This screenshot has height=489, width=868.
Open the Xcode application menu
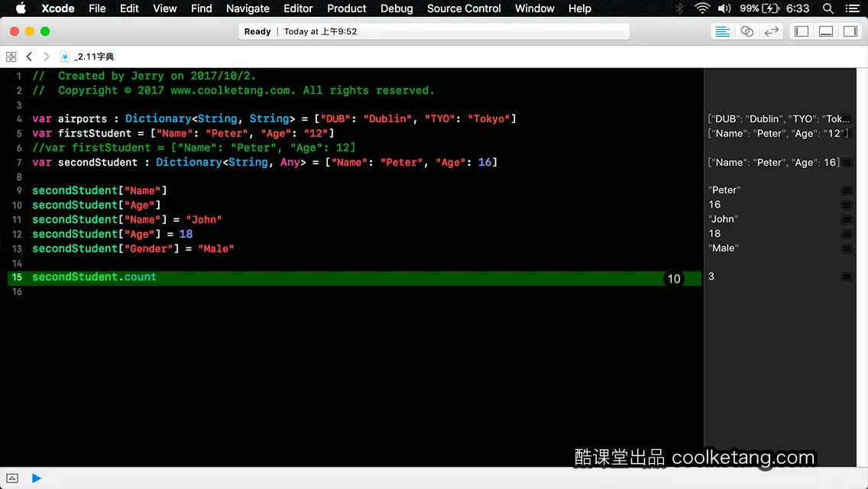tap(57, 8)
